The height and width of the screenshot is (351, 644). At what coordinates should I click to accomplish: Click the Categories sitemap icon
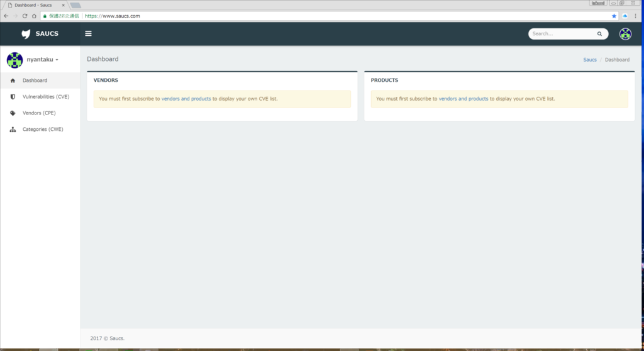(13, 130)
